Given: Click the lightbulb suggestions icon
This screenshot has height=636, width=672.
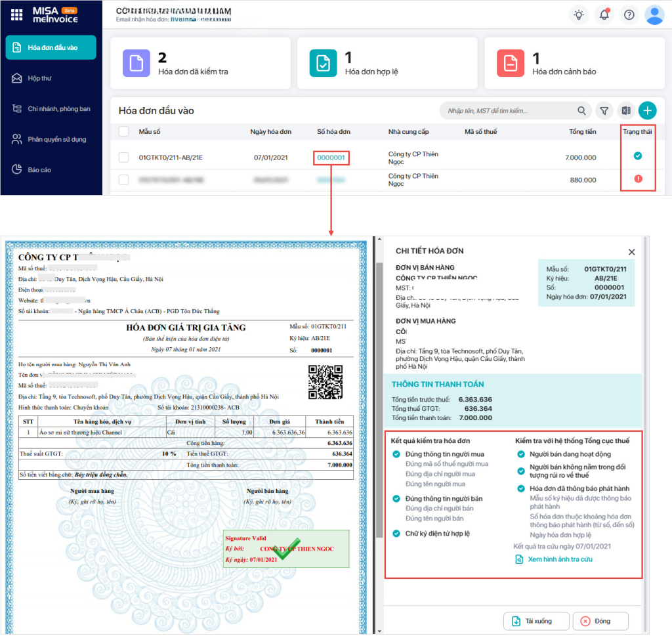Looking at the screenshot, I should click(x=579, y=15).
